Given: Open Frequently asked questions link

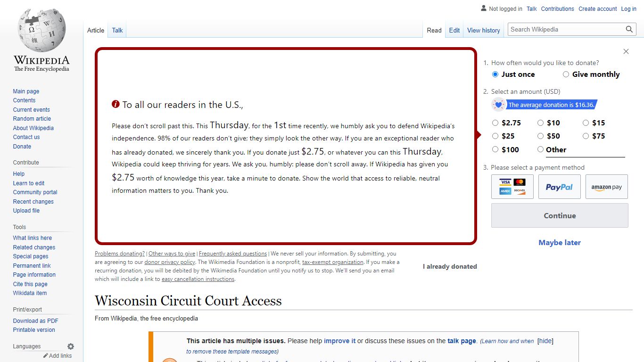Looking at the screenshot, I should pos(233,254).
